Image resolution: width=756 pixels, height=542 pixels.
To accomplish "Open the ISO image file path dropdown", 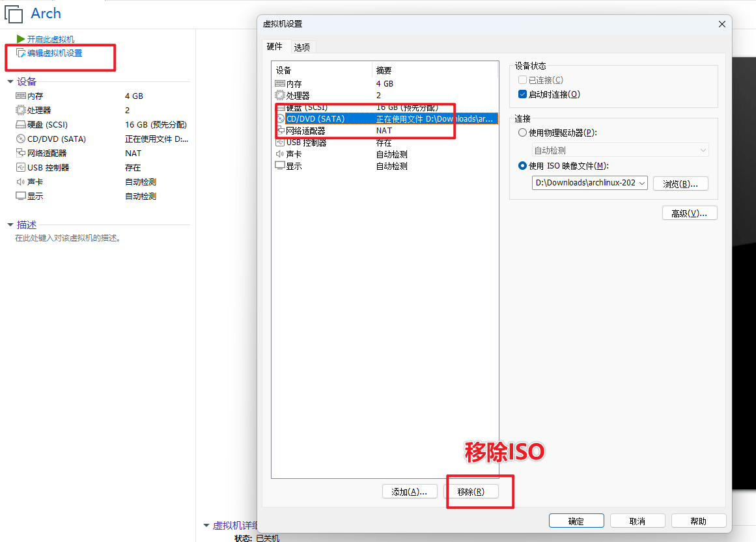I will 642,183.
